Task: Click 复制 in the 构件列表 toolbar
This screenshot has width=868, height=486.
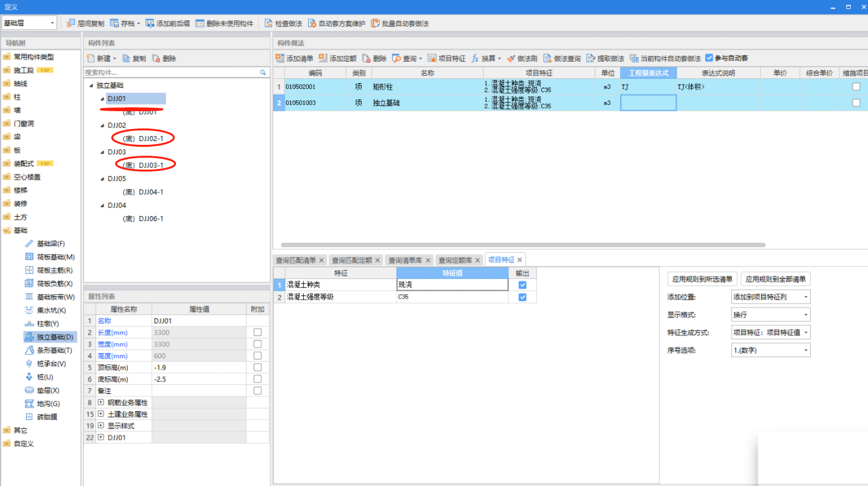Action: coord(134,58)
